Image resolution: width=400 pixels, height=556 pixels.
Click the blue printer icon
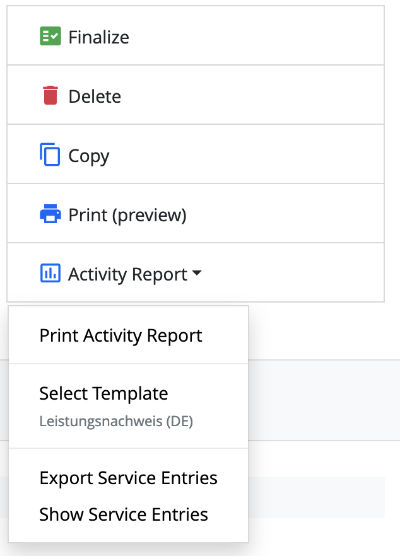click(50, 213)
